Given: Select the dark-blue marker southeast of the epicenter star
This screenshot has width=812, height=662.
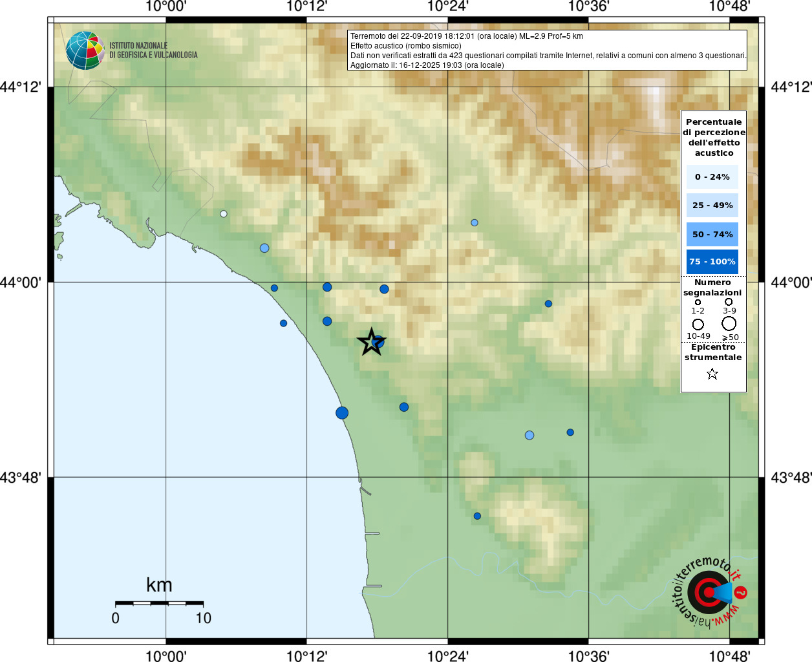Looking at the screenshot, I should [x=404, y=407].
